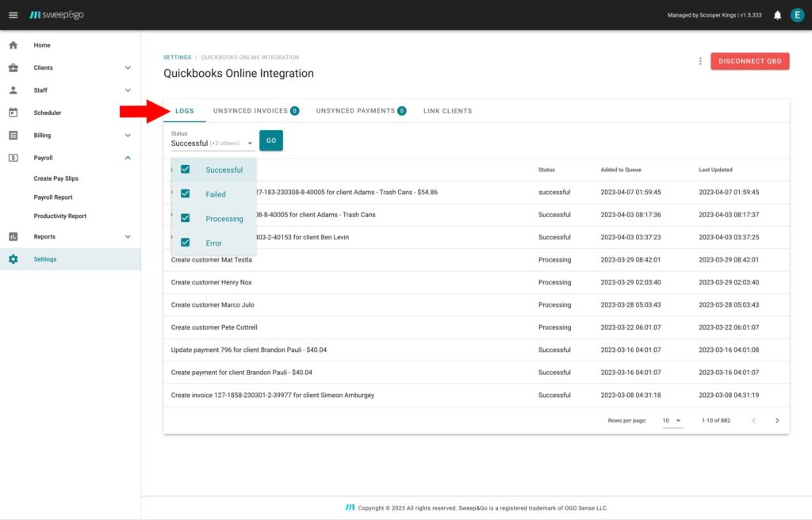Follow the Settings breadcrumb link
The height and width of the screenshot is (520, 812).
pos(177,57)
